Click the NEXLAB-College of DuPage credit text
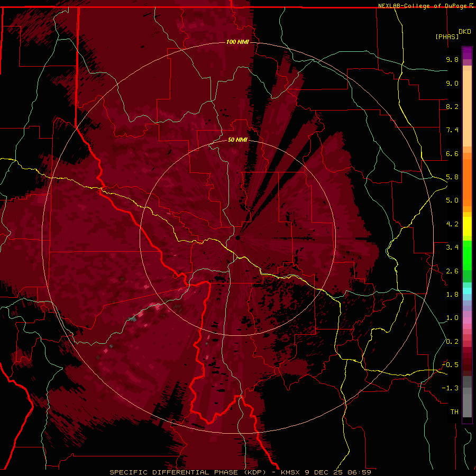Screen dimensions: 476x476 click(424, 6)
